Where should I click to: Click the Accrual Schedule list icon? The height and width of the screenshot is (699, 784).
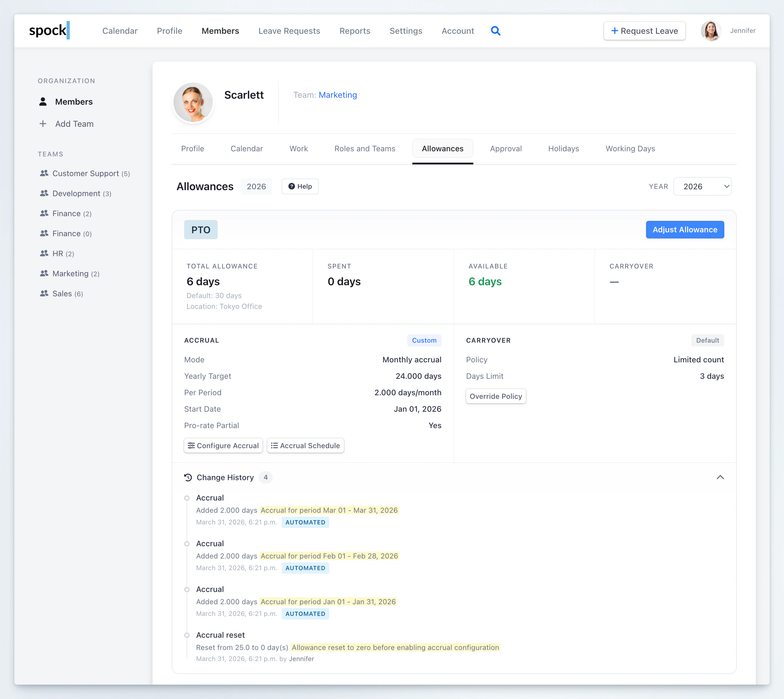coord(275,445)
